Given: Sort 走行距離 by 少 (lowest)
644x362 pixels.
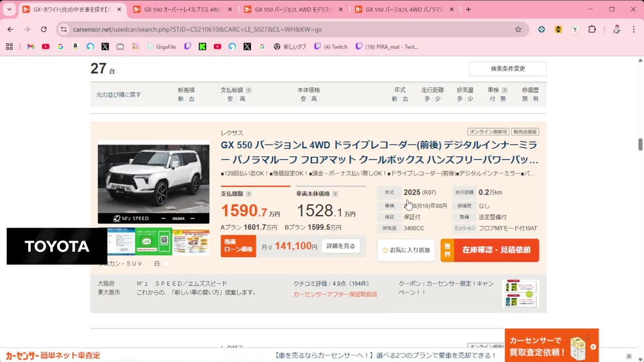Looking at the screenshot, I should 438,99.
